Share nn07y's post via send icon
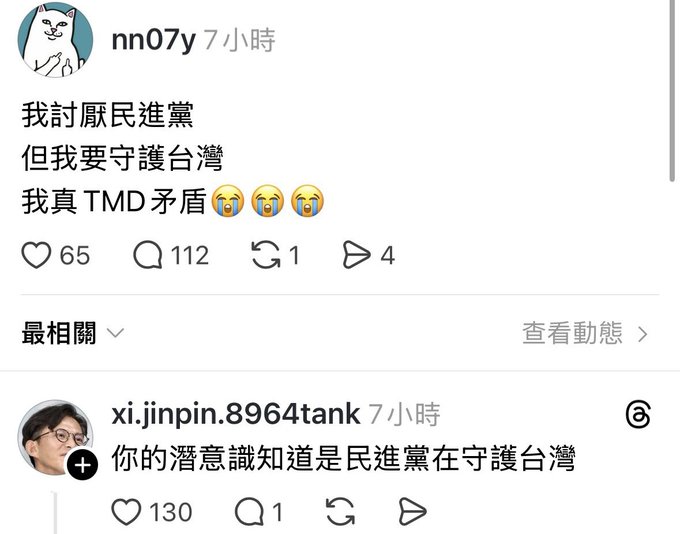The image size is (680, 534). [357, 255]
